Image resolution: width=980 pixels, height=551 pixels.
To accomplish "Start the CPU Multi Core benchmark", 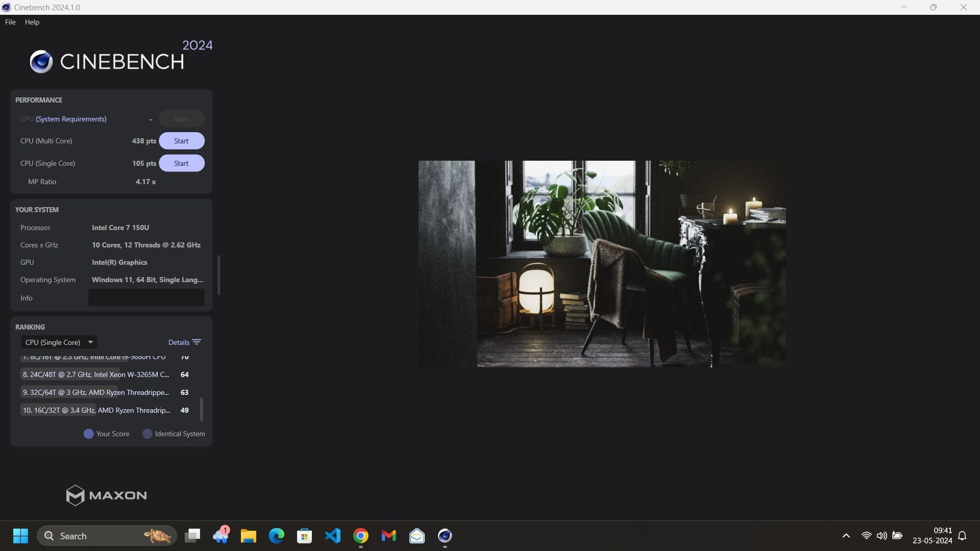I will 181,141.
